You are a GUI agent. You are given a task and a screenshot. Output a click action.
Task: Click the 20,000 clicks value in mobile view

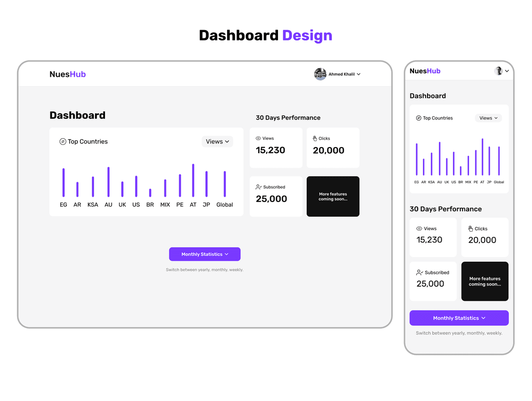(482, 240)
